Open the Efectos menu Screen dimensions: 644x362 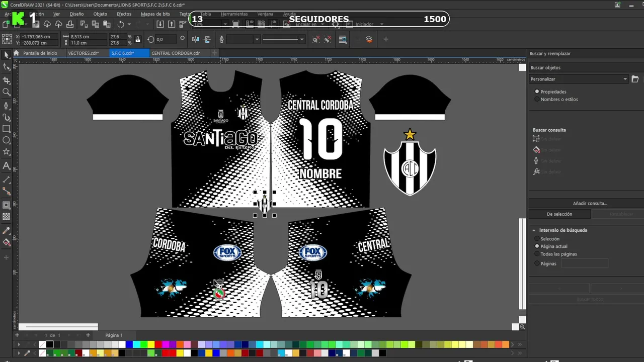click(x=124, y=14)
